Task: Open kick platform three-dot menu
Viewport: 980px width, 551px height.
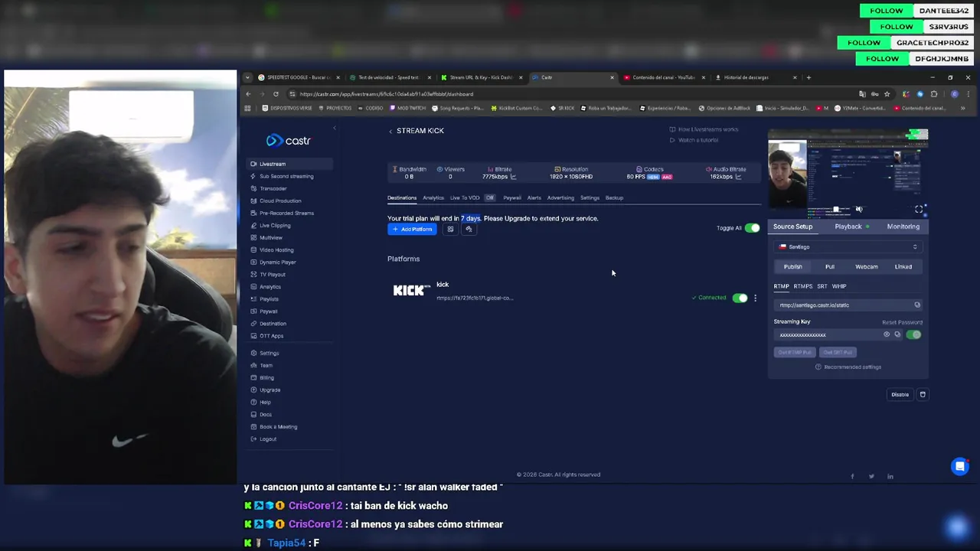Action: (x=755, y=298)
